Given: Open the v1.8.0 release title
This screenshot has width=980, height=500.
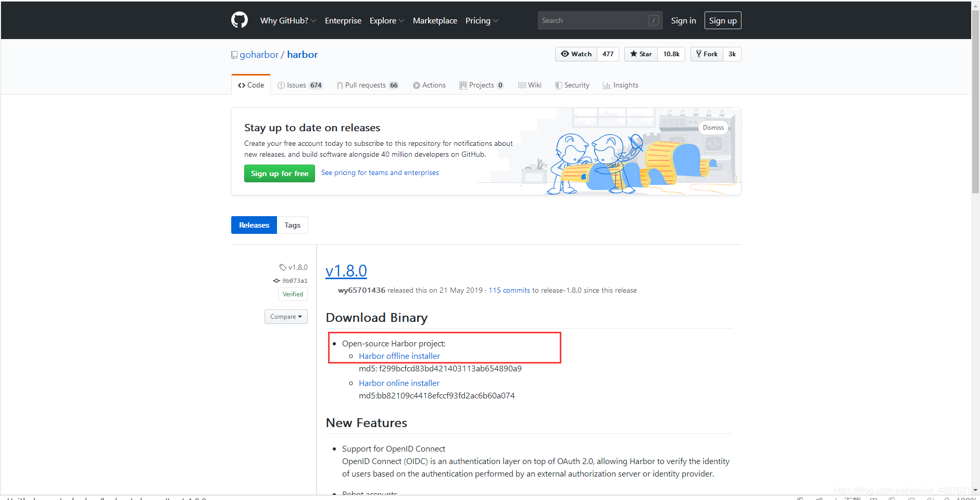Looking at the screenshot, I should (x=346, y=271).
